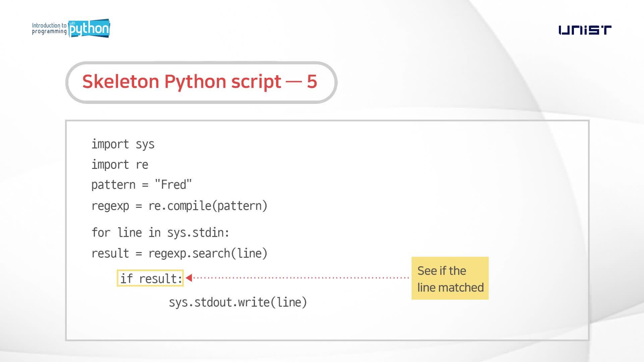Click the slide title 'Skeleton Python script — 5'
The height and width of the screenshot is (362, 644).
tap(200, 81)
